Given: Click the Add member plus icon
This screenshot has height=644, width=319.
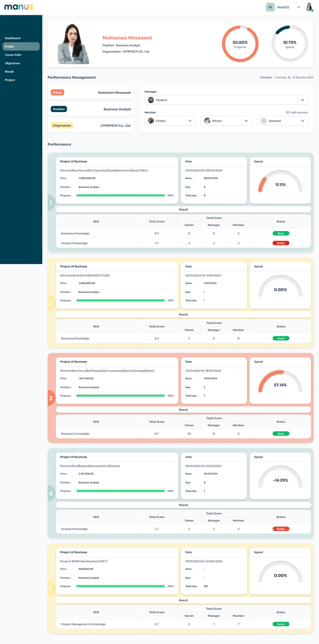Looking at the screenshot, I should [287, 113].
